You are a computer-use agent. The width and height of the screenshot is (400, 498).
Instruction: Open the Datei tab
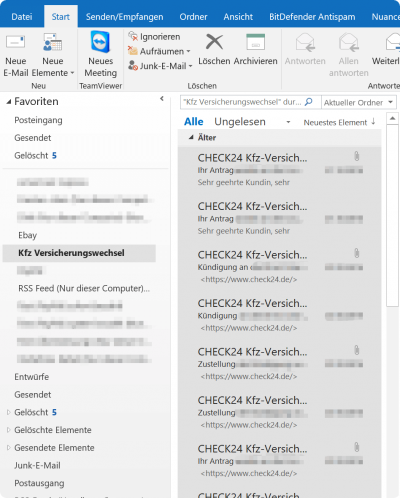pos(22,17)
